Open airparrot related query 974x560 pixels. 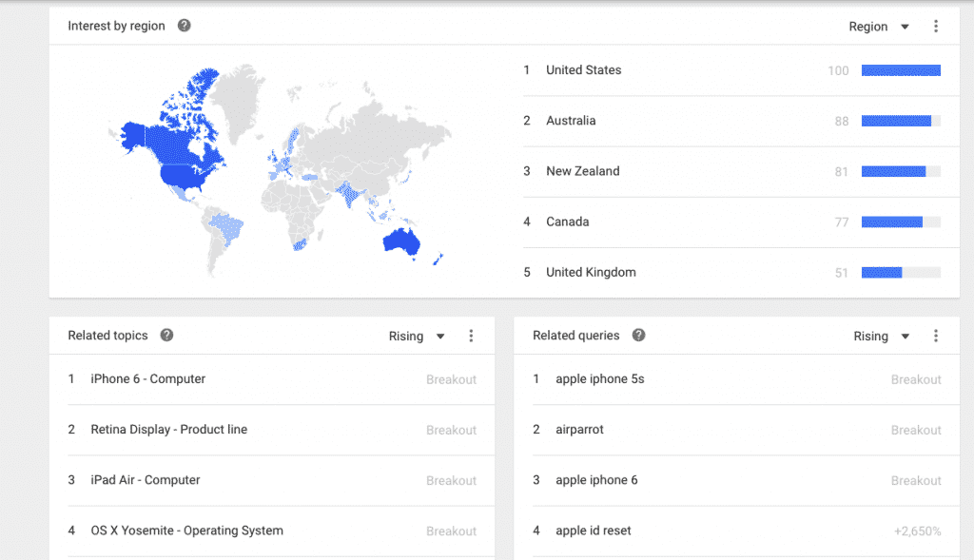tap(579, 430)
